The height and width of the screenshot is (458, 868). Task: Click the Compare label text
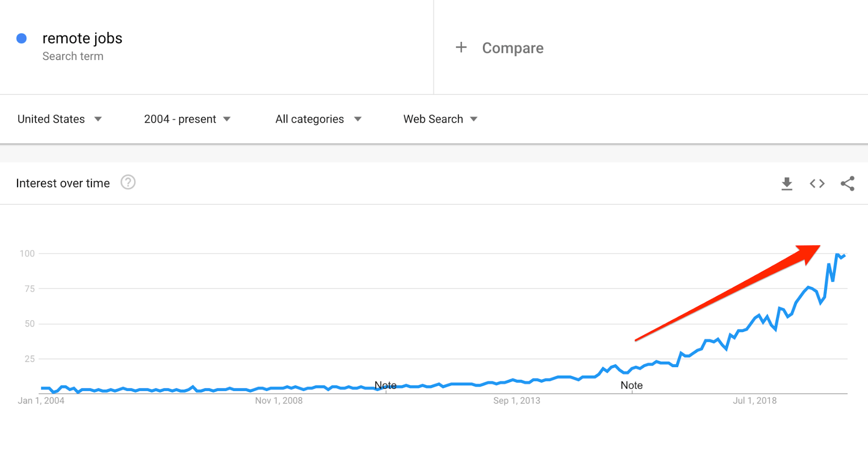click(x=513, y=48)
